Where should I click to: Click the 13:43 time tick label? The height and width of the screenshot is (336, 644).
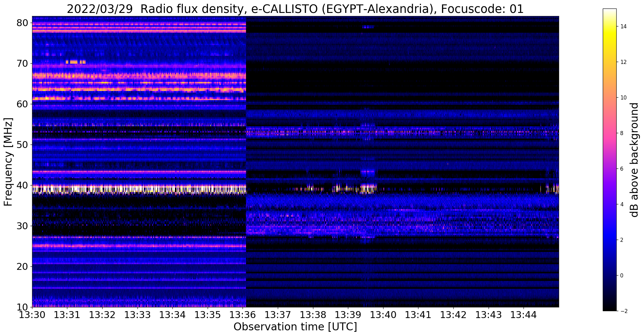click(489, 315)
